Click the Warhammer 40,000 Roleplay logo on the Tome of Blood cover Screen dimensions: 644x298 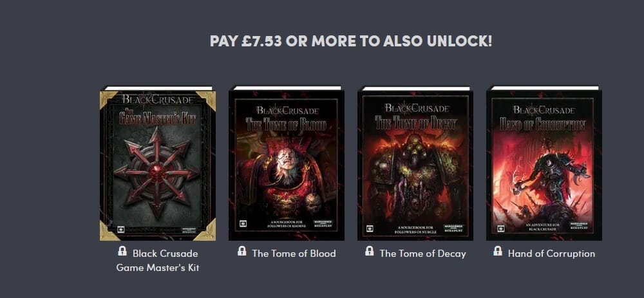(x=324, y=224)
